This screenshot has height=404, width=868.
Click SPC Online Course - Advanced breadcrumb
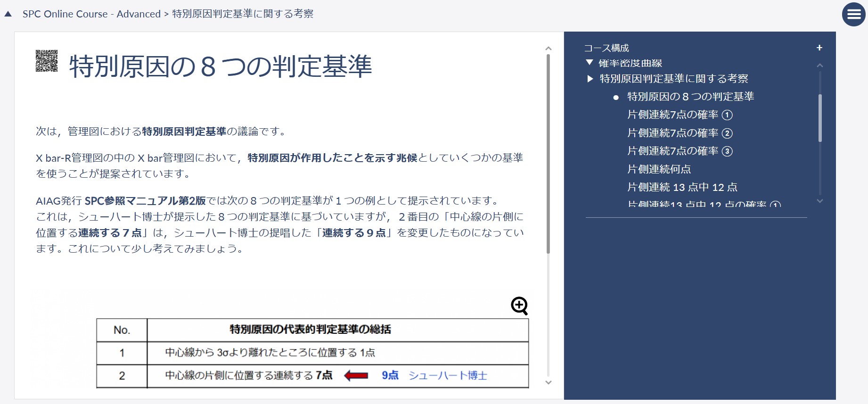(91, 14)
